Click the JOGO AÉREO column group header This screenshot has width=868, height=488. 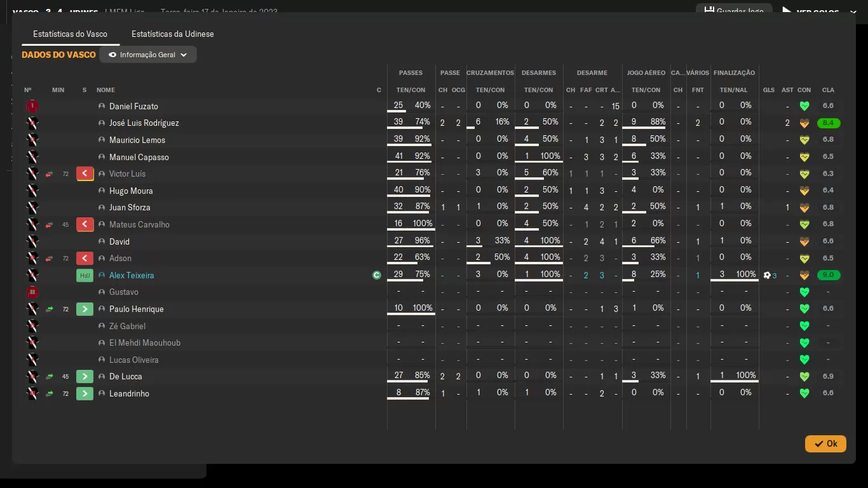click(x=646, y=73)
